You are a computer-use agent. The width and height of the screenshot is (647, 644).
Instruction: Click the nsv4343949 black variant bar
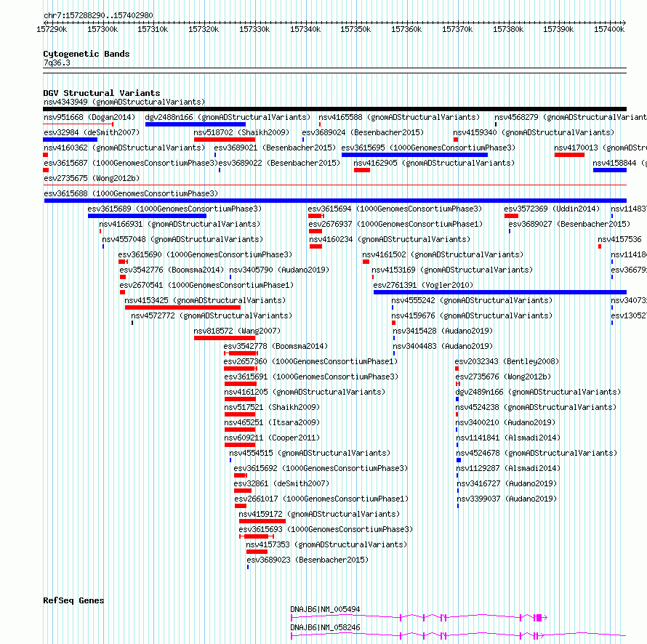click(x=334, y=109)
